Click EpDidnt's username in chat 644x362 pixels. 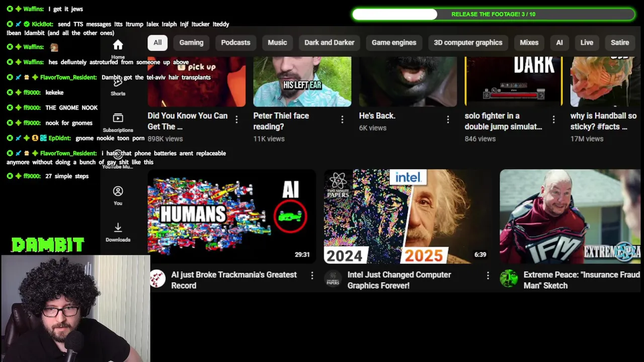tap(59, 138)
